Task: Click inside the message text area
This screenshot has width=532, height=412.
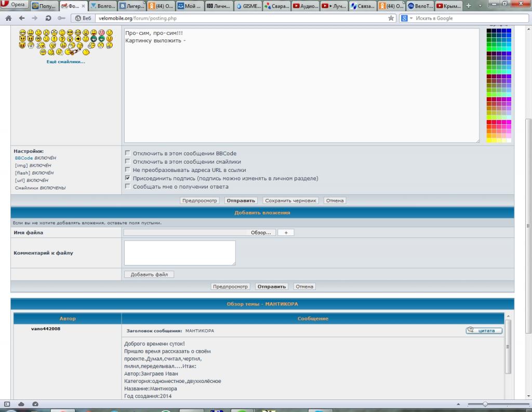Action: click(302, 85)
